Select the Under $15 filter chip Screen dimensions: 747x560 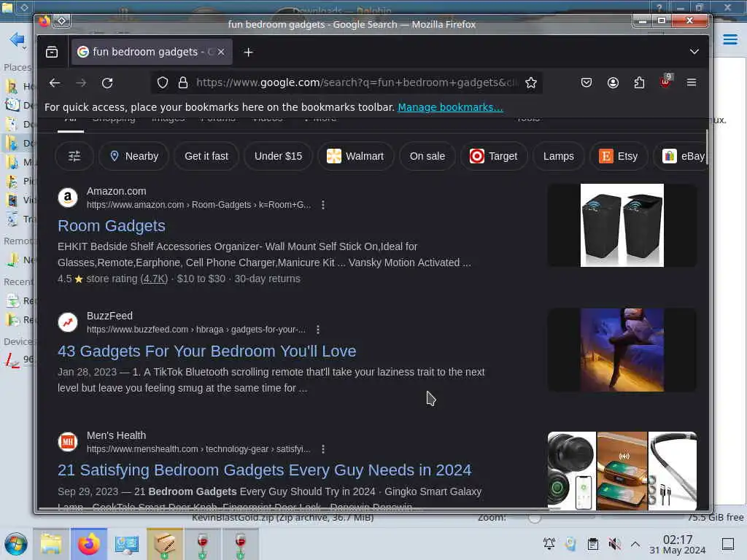[x=278, y=156]
